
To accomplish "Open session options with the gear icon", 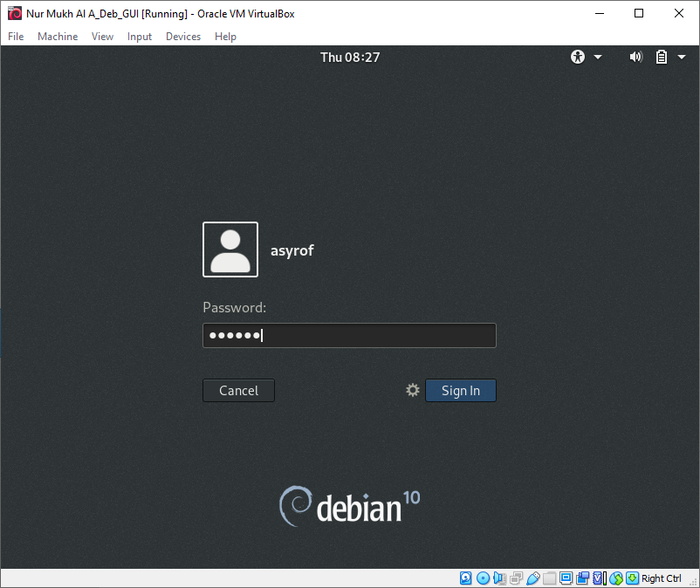I will pyautogui.click(x=412, y=390).
